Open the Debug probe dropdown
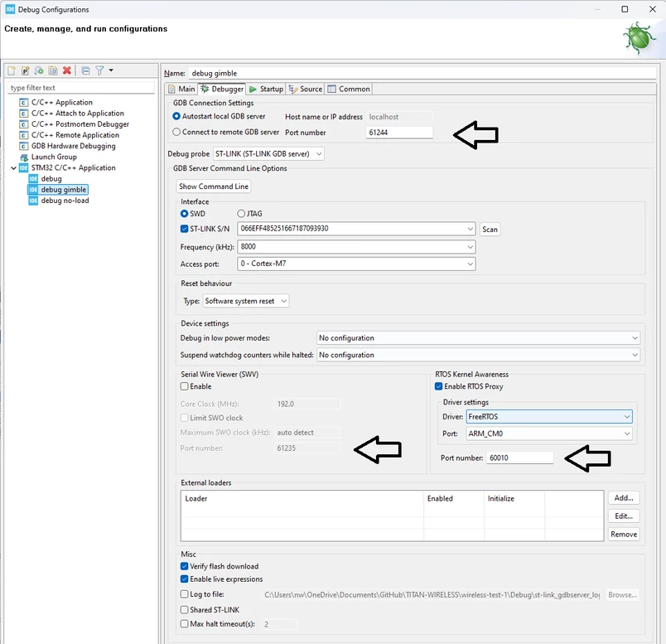Image resolution: width=666 pixels, height=644 pixels. point(268,154)
